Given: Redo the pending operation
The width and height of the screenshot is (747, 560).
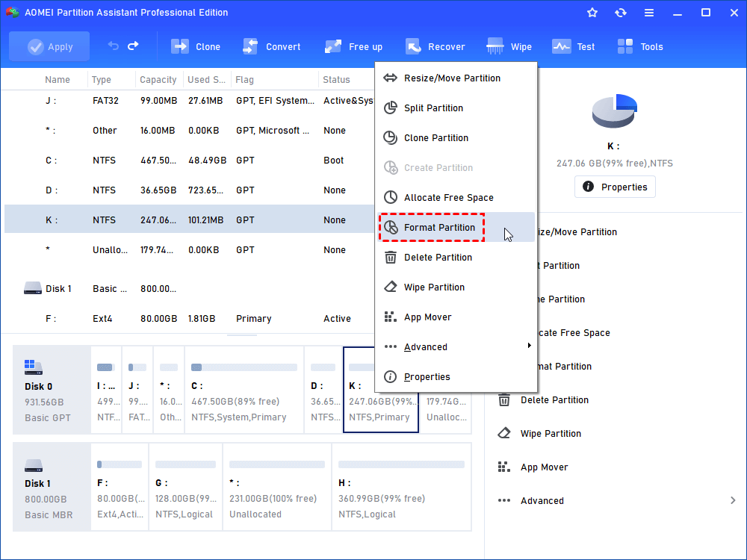Looking at the screenshot, I should (x=134, y=46).
